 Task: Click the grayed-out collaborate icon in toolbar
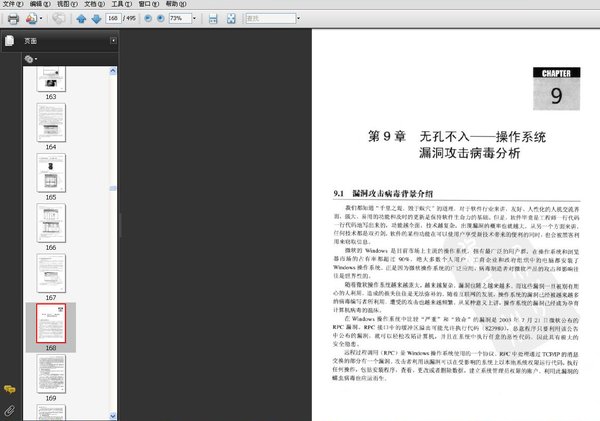click(x=59, y=18)
